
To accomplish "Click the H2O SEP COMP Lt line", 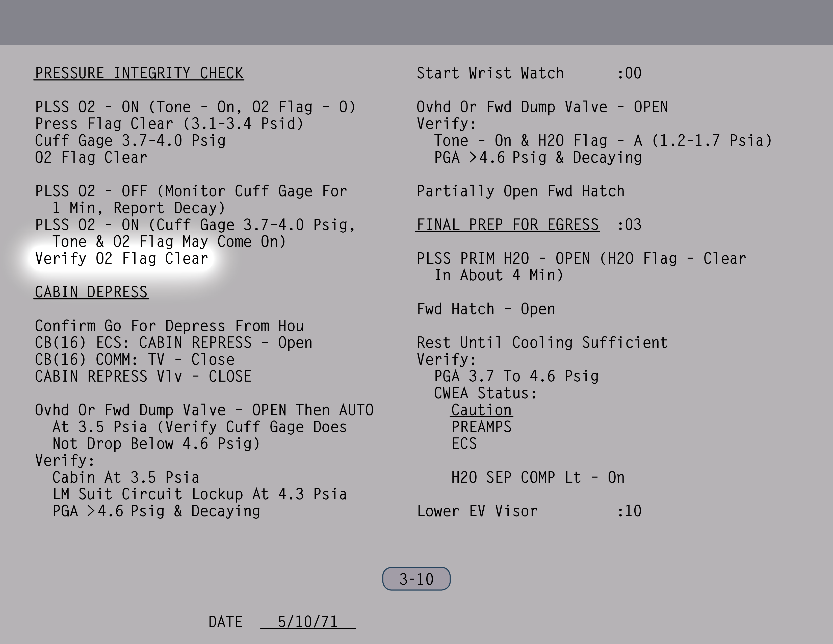I will click(x=538, y=478).
